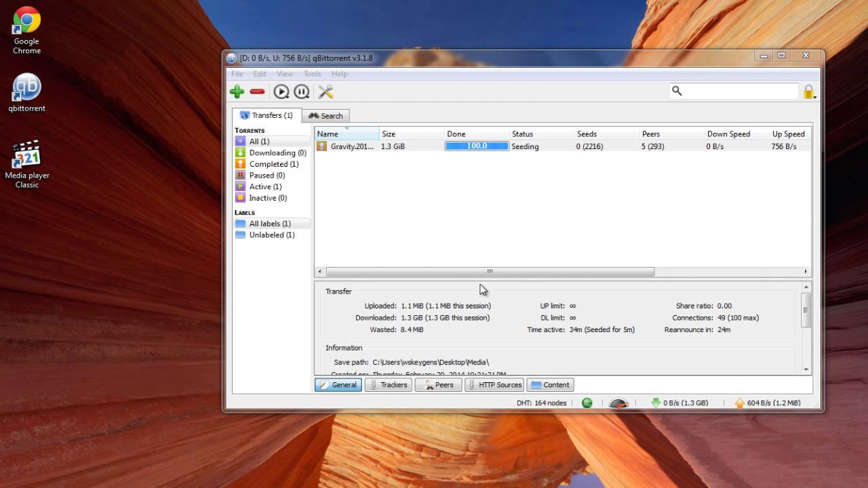Click the Time active 34m (Seeded for 5m) value

604,330
